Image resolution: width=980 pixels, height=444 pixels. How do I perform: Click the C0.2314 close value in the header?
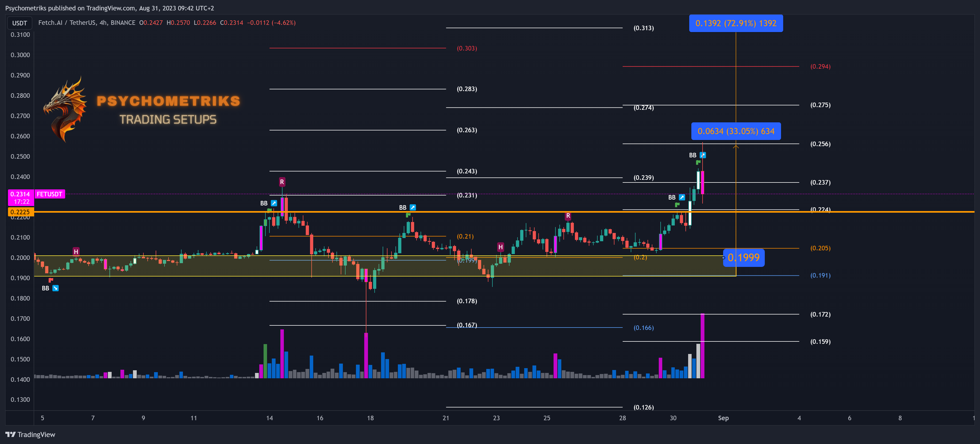231,23
